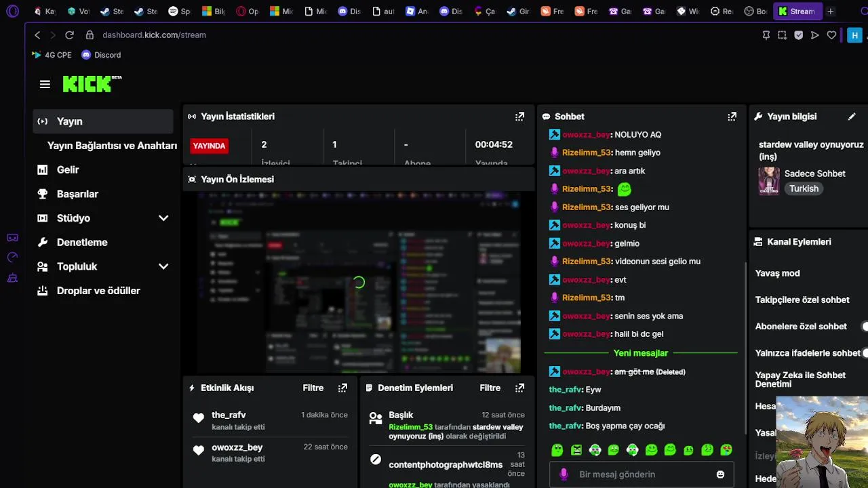Click the chat message input field
The image size is (868, 488).
[x=641, y=474]
